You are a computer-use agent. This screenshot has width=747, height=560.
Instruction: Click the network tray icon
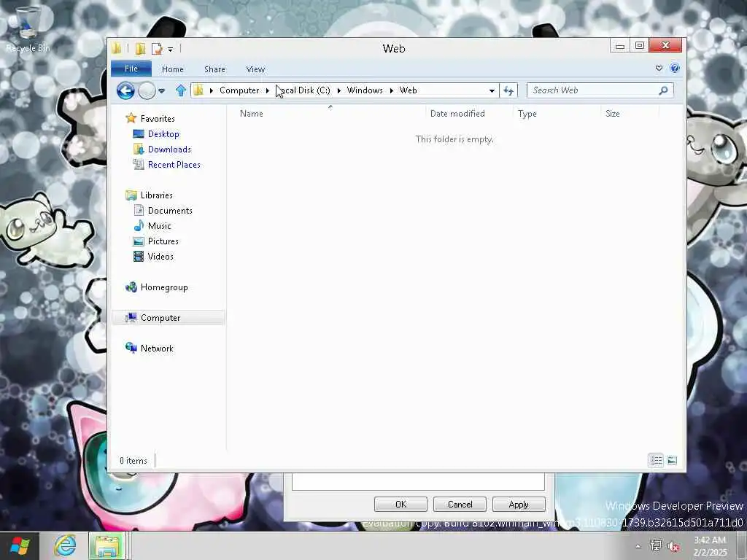(x=656, y=545)
